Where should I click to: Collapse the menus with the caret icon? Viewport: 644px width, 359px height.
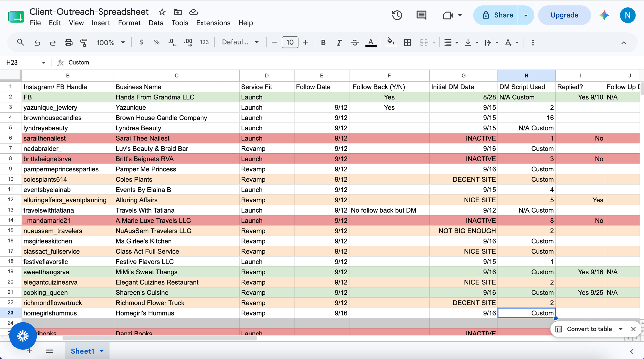coord(624,43)
